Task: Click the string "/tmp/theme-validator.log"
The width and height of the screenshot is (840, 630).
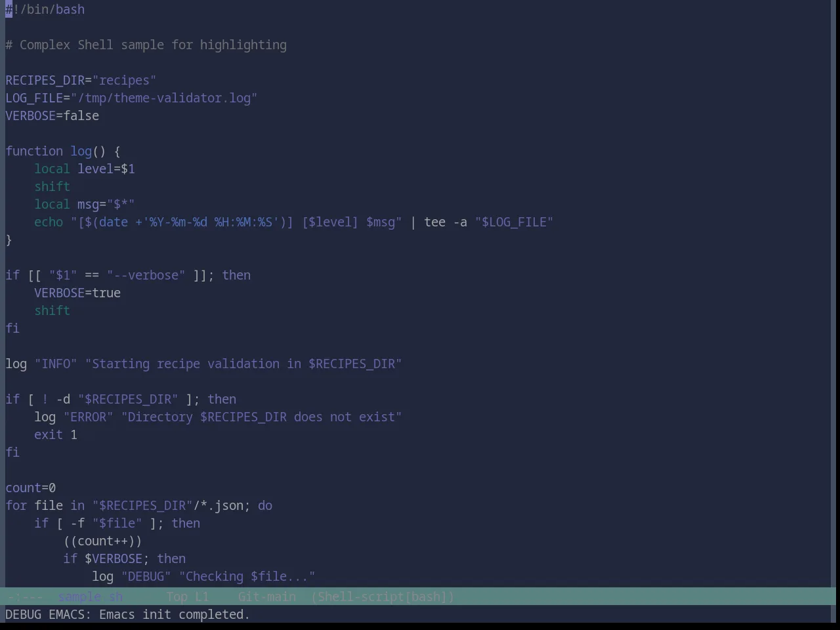Action: 164,98
